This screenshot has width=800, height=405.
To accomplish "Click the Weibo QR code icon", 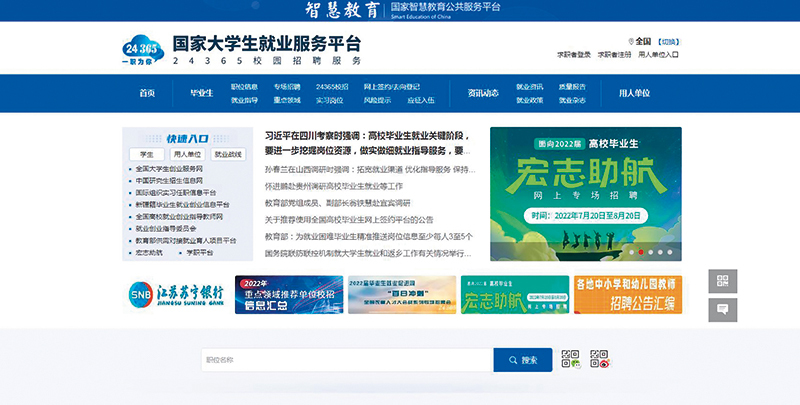I will coord(599,359).
